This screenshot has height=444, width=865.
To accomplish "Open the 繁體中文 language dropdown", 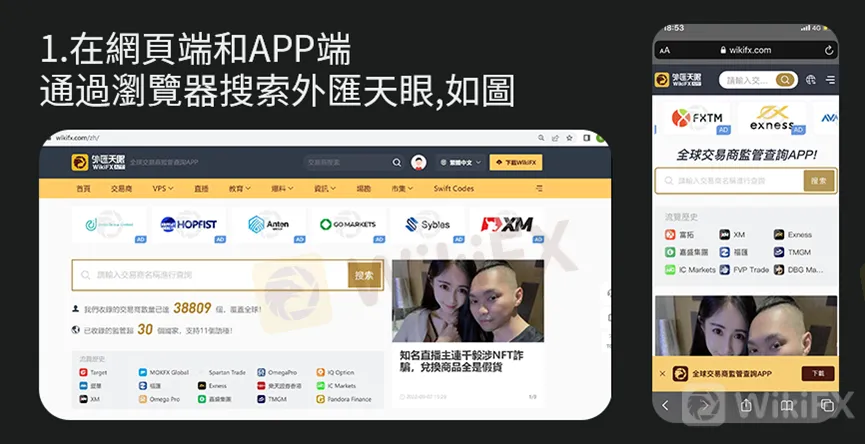I will pyautogui.click(x=461, y=162).
